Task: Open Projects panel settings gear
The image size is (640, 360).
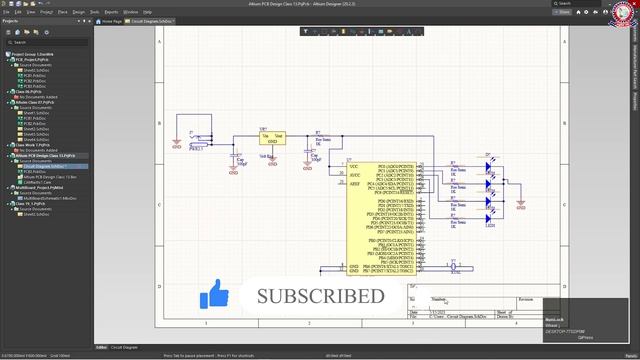Action: [47, 32]
